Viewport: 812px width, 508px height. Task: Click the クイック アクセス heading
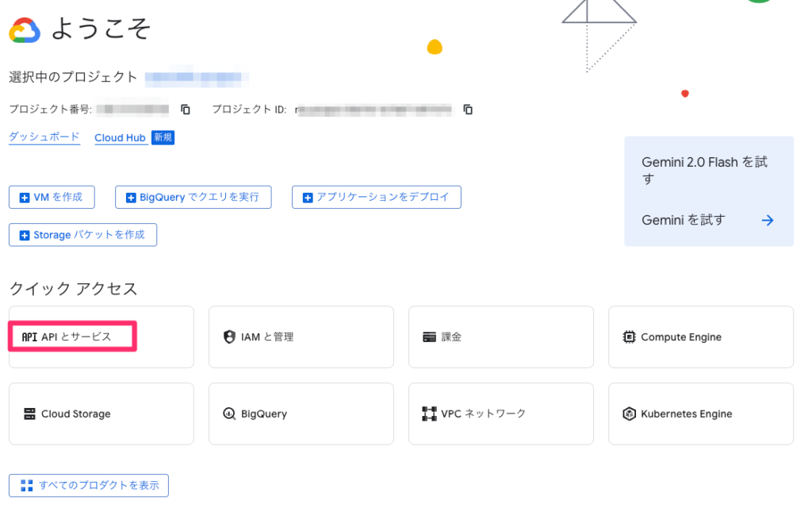pos(73,288)
